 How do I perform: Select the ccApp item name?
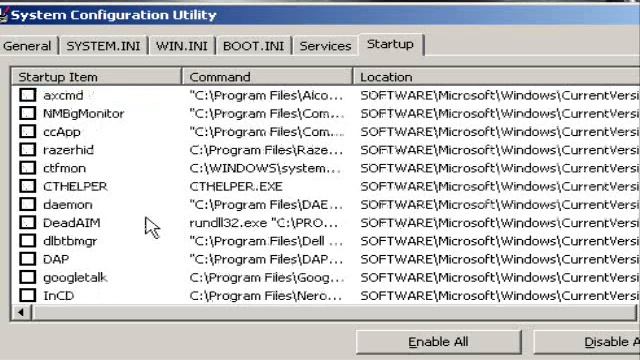tap(62, 132)
